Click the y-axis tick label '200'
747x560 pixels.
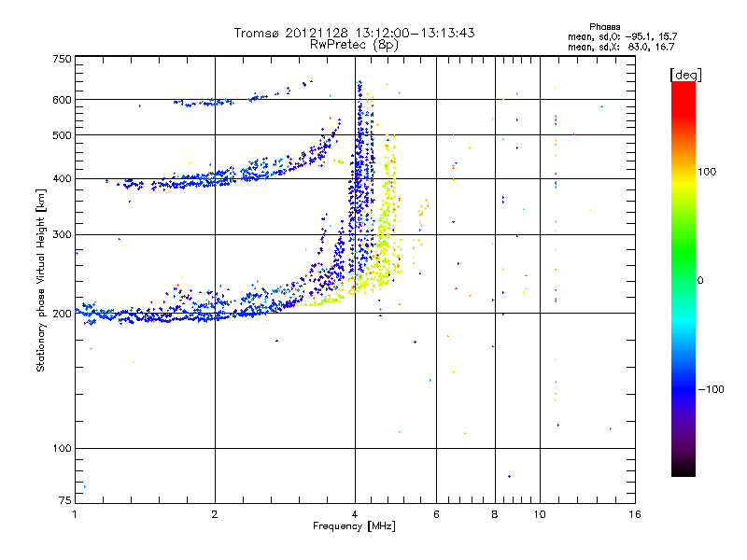[x=62, y=314]
